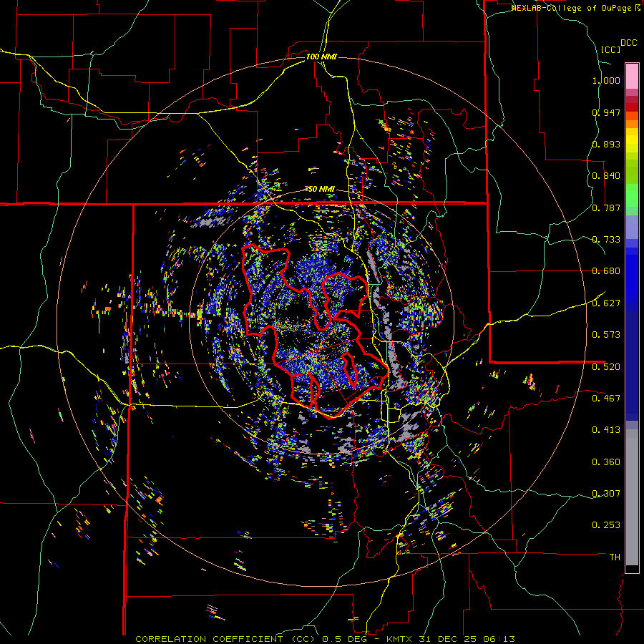The height and width of the screenshot is (644, 644).
Task: Select the 0.733 scale value
Action: pos(606,240)
